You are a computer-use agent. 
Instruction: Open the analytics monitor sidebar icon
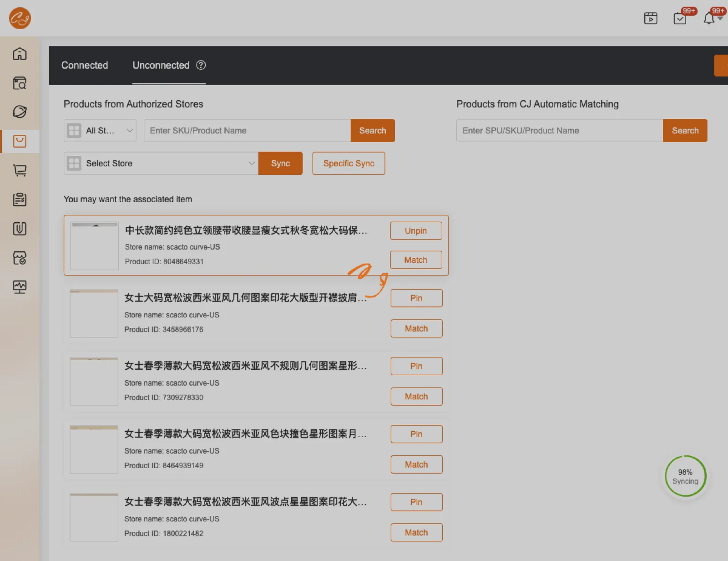point(20,287)
